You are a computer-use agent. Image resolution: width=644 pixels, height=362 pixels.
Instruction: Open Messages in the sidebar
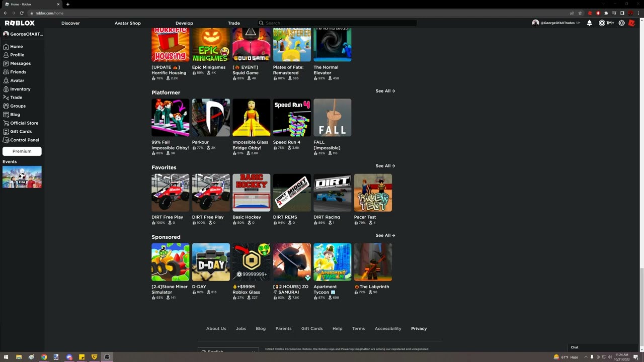tap(17, 63)
